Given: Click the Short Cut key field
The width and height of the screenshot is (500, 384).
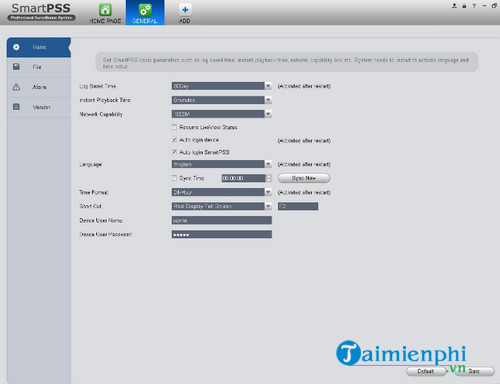Looking at the screenshot, I should [298, 206].
